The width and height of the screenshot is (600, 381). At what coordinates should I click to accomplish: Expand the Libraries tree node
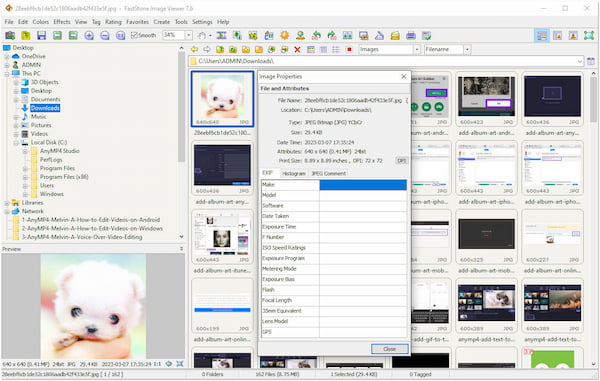click(x=7, y=203)
